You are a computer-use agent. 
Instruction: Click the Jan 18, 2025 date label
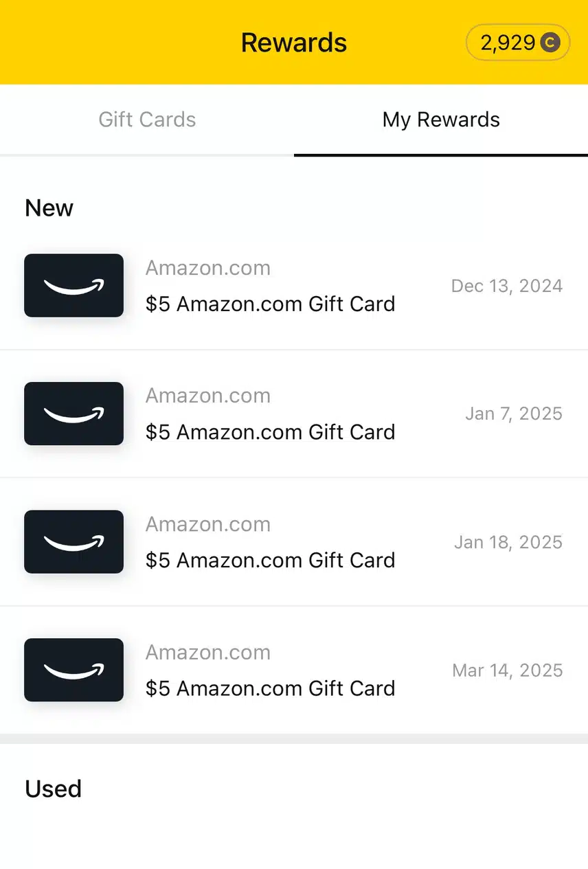tap(508, 542)
